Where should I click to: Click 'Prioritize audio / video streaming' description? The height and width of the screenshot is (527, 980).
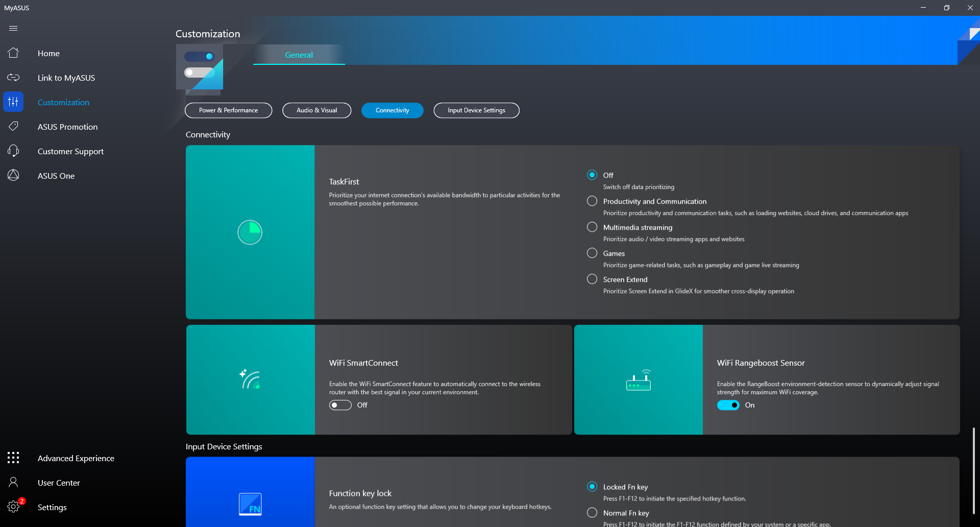(x=674, y=239)
